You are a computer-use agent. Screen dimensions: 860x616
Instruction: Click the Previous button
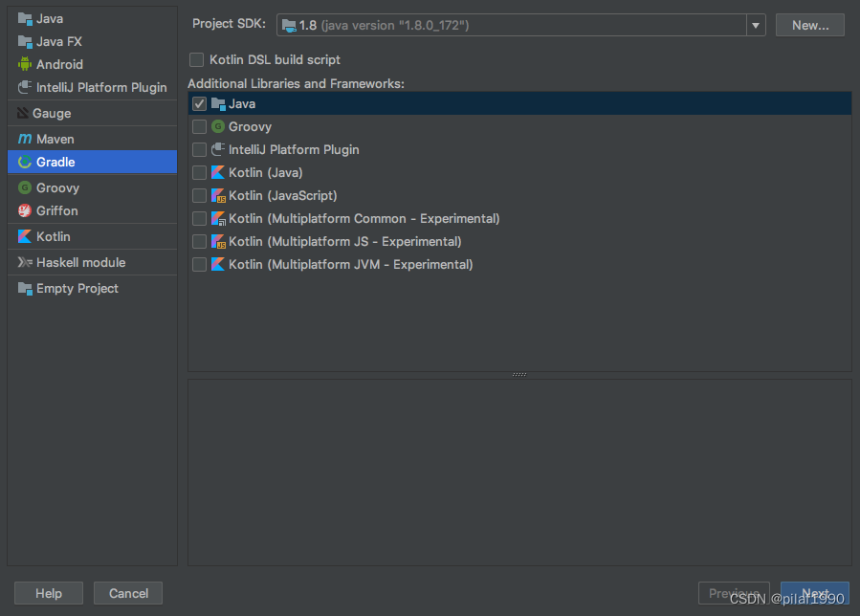click(734, 593)
